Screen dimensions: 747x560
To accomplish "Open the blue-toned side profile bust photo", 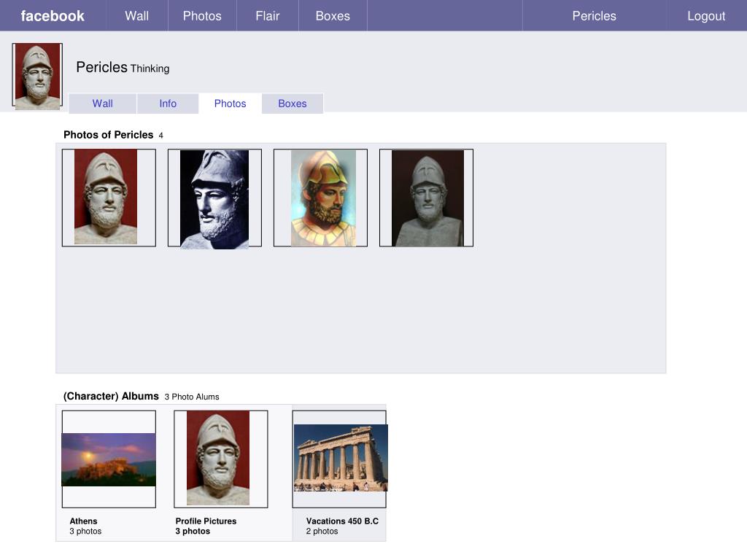I will (x=214, y=198).
